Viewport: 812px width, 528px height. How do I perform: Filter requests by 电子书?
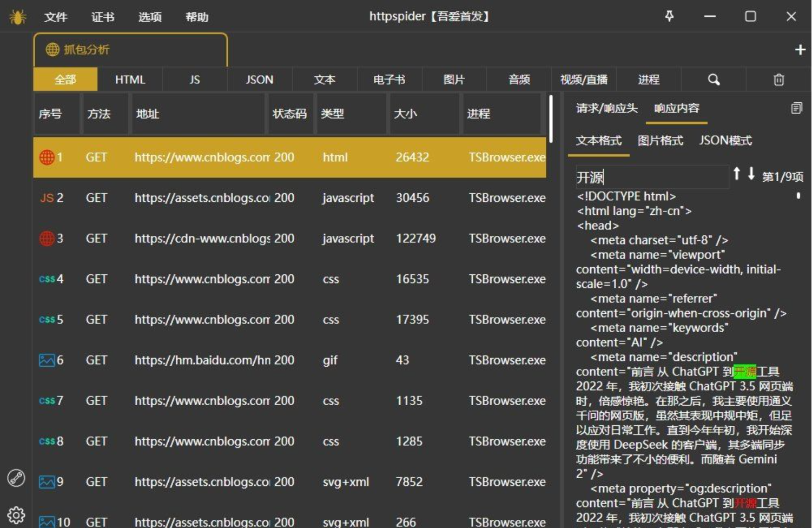tap(390, 80)
